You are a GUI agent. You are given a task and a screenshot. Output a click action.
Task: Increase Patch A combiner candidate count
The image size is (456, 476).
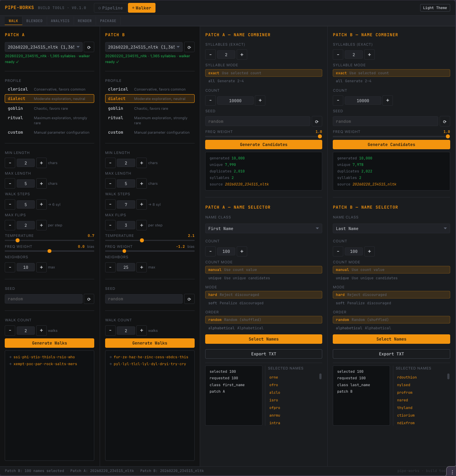pyautogui.click(x=260, y=101)
